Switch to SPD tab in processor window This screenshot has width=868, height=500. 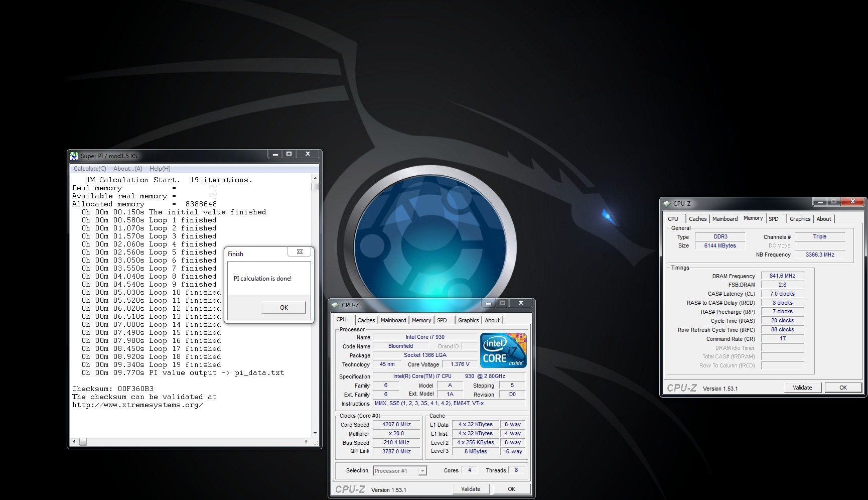[442, 320]
